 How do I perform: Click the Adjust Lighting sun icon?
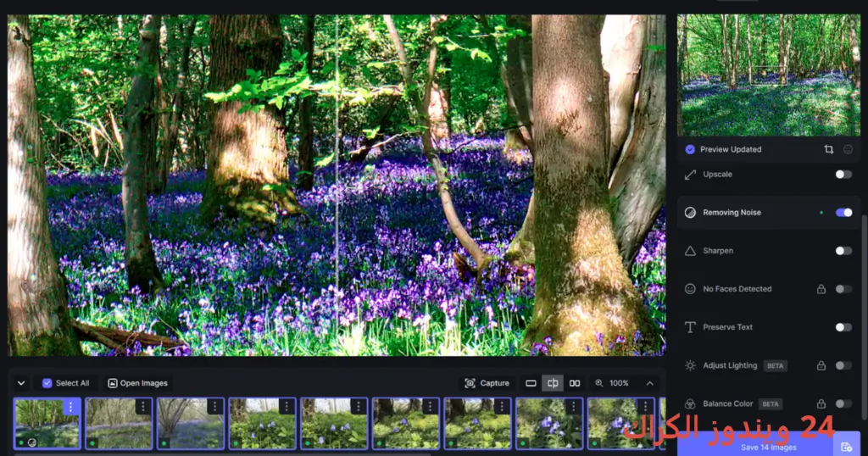pos(690,365)
